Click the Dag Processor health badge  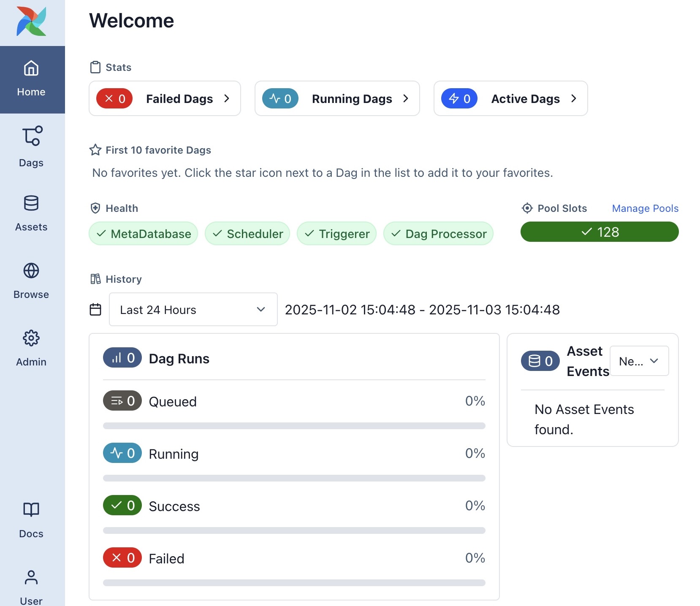tap(438, 233)
